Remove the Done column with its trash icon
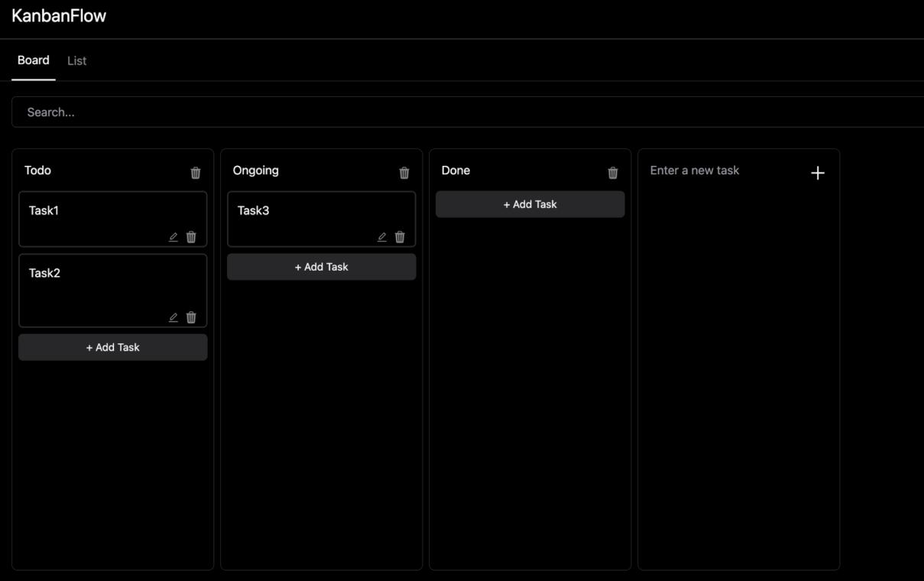Image resolution: width=924 pixels, height=581 pixels. [x=613, y=173]
